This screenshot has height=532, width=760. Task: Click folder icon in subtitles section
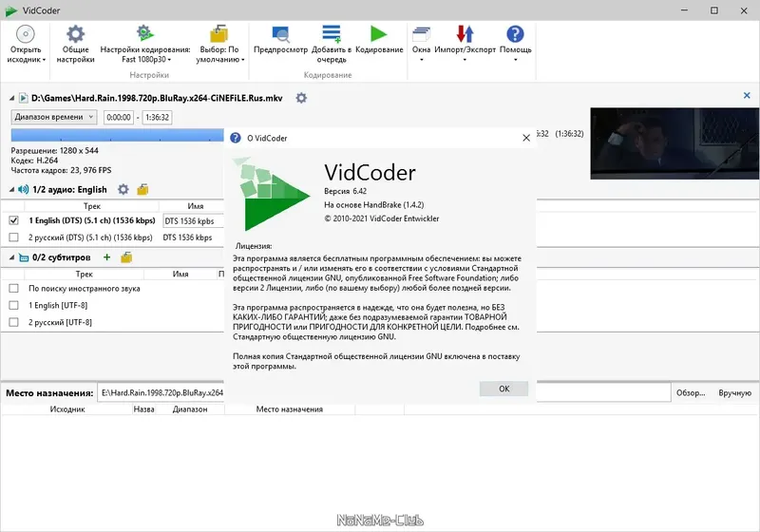126,257
